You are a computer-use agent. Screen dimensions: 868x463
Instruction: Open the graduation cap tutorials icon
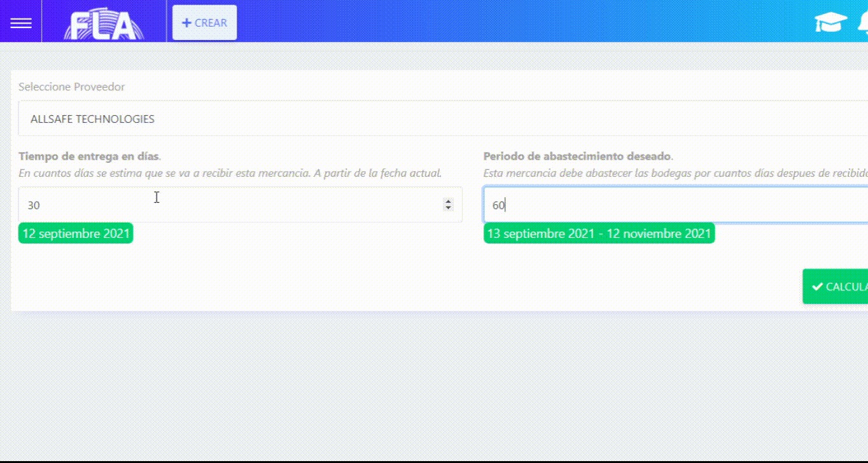point(830,23)
